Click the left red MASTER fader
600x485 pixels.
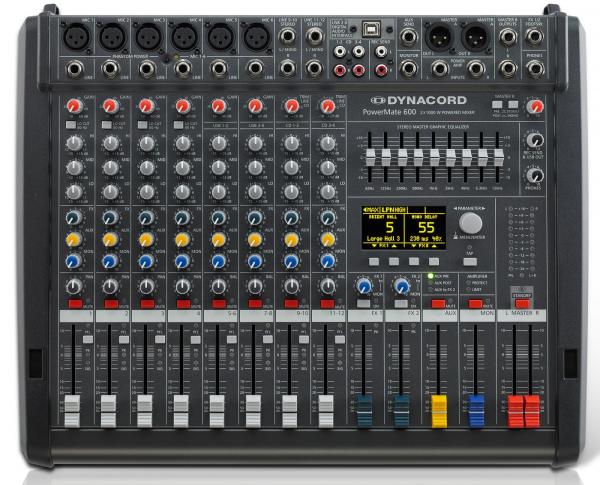pyautogui.click(x=515, y=412)
